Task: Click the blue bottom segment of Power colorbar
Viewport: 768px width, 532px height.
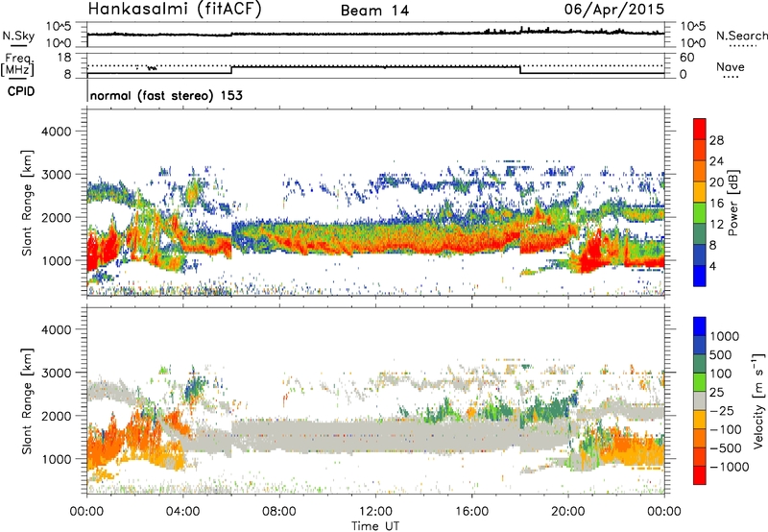Action: coord(700,276)
